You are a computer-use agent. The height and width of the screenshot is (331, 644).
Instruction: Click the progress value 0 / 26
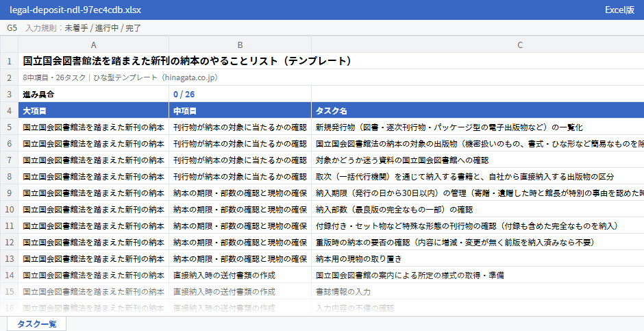pyautogui.click(x=240, y=94)
